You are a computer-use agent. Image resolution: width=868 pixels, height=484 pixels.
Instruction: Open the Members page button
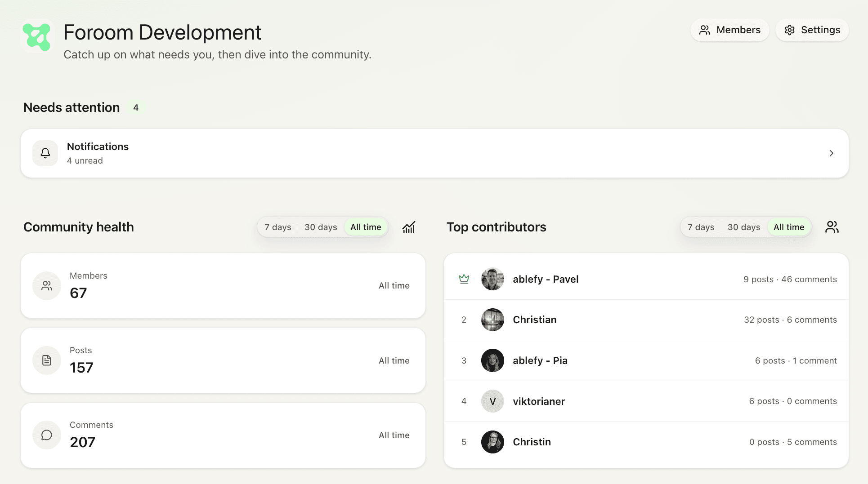tap(729, 30)
